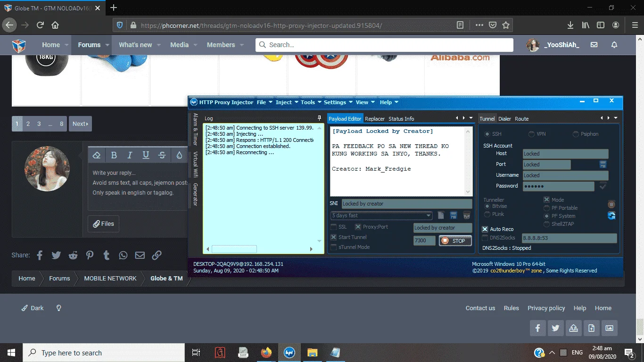The width and height of the screenshot is (644, 362).
Task: Bookmark page with the star icon
Action: [x=506, y=25]
